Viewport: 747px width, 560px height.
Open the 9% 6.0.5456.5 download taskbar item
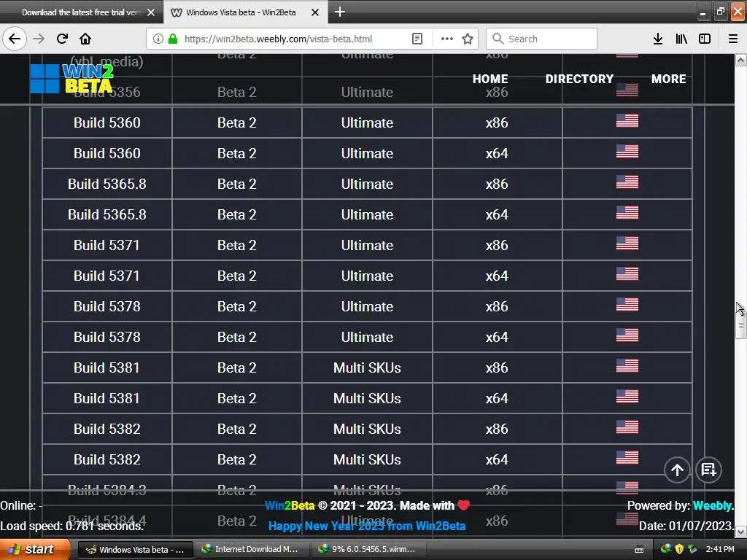[x=368, y=550]
